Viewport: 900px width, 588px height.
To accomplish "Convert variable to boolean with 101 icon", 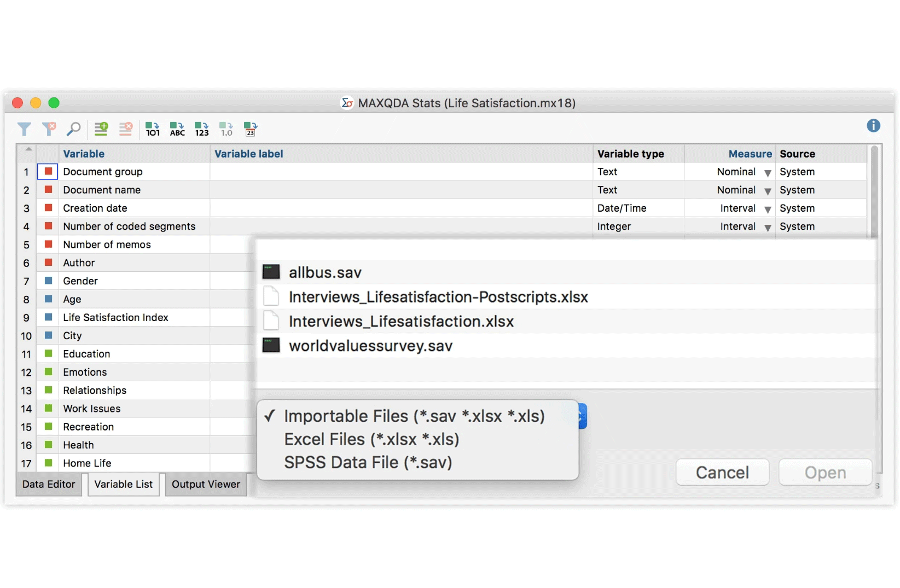I will click(153, 129).
